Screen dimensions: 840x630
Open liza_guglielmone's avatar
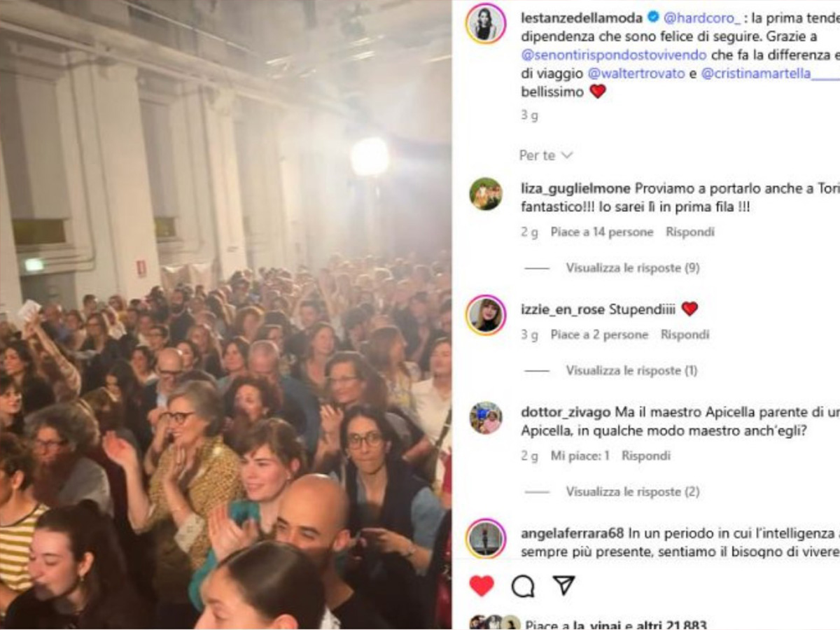[485, 194]
